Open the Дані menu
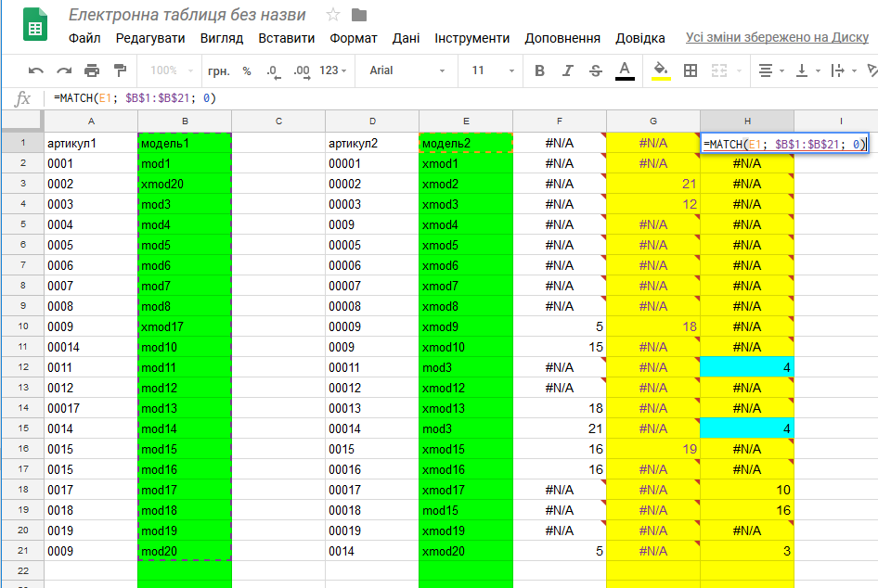This screenshot has width=878, height=588. [406, 38]
